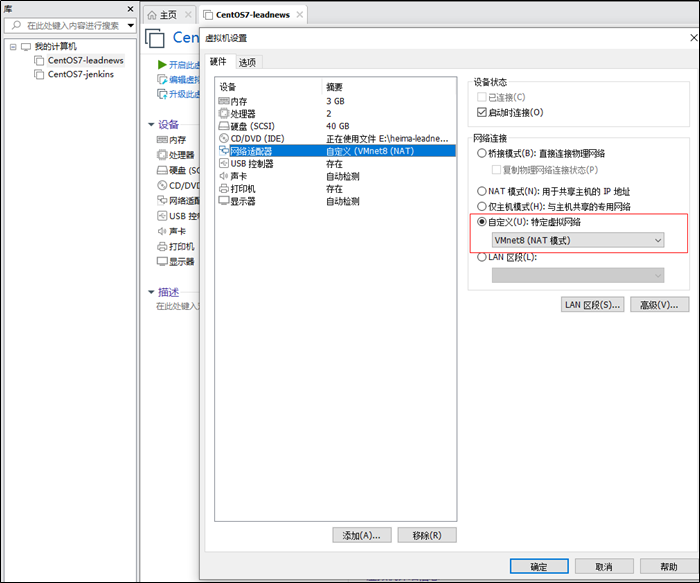Click the 40 GB disk summary value
This screenshot has width=700, height=583.
[x=338, y=126]
